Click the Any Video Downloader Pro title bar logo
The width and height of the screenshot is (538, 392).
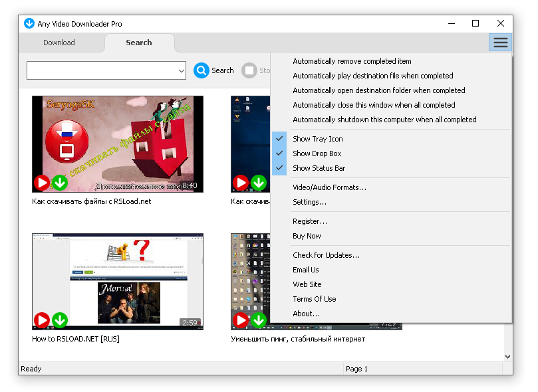click(x=29, y=23)
